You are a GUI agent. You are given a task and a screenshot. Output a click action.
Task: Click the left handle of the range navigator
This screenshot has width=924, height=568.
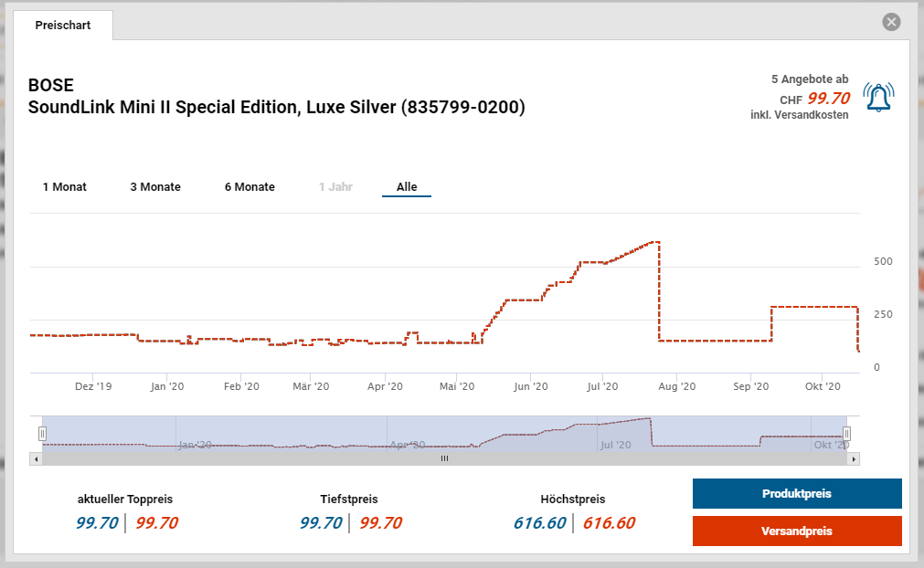click(42, 433)
